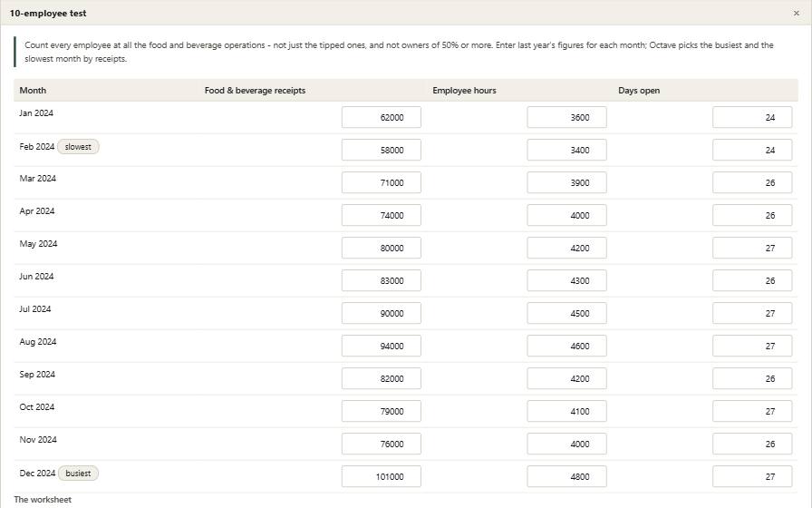Edit Oct 2024 days open field
The width and height of the screenshot is (812, 508).
752,411
